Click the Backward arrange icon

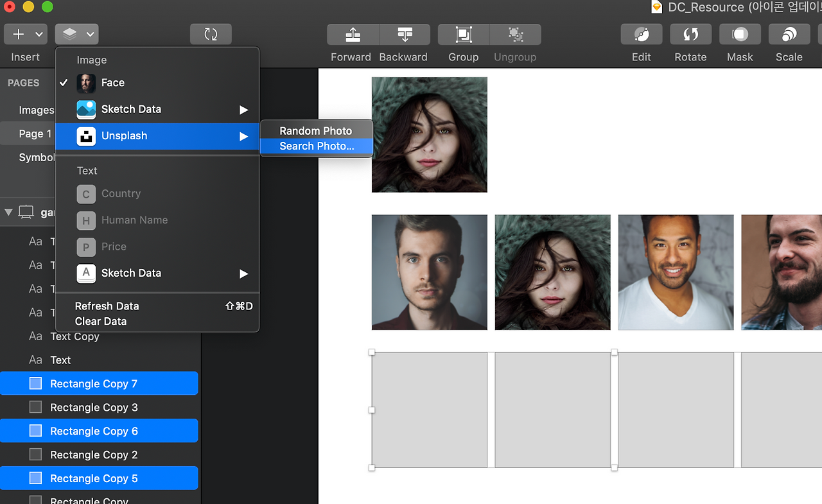pos(405,35)
